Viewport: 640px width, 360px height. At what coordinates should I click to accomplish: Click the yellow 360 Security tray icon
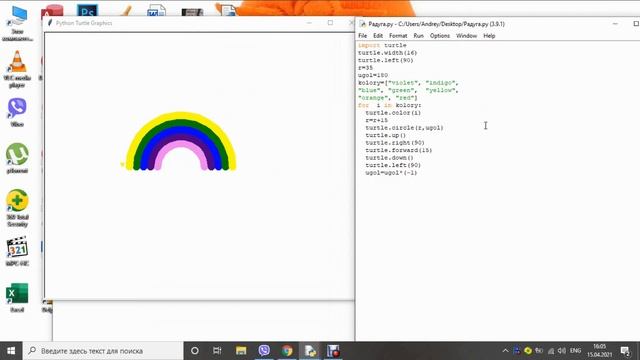[528, 351]
